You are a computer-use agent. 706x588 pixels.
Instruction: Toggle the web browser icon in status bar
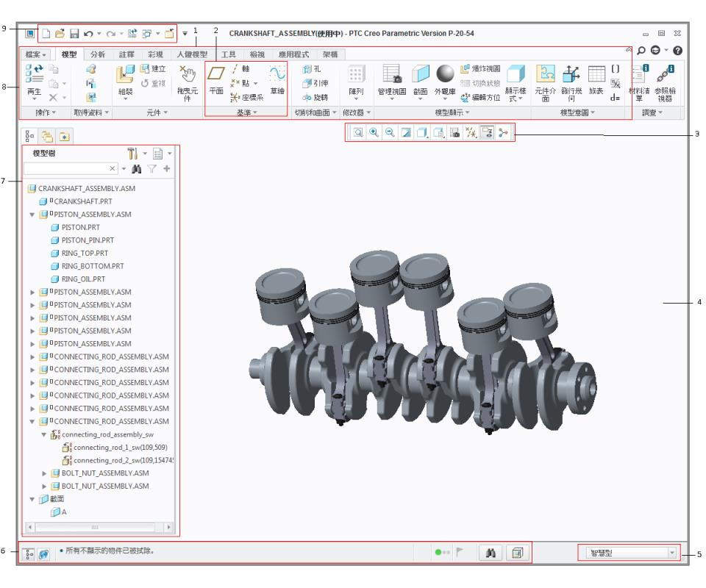pos(43,553)
